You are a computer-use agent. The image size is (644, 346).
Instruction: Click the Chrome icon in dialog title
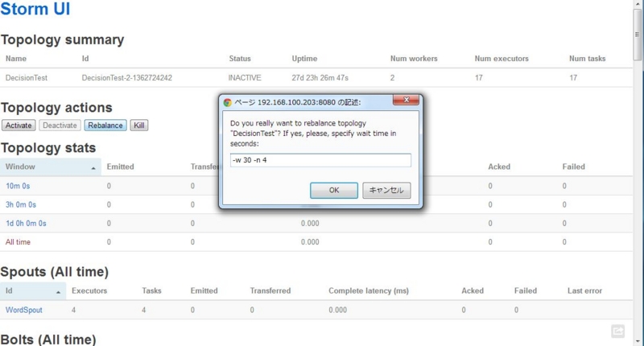tap(227, 102)
